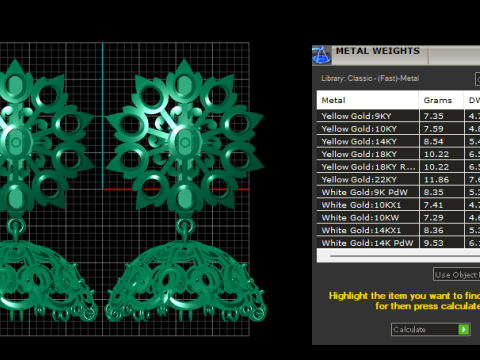Image resolution: width=480 pixels, height=360 pixels.
Task: Click the Library: Classic - (Fast)-Metal label
Action: tap(370, 78)
